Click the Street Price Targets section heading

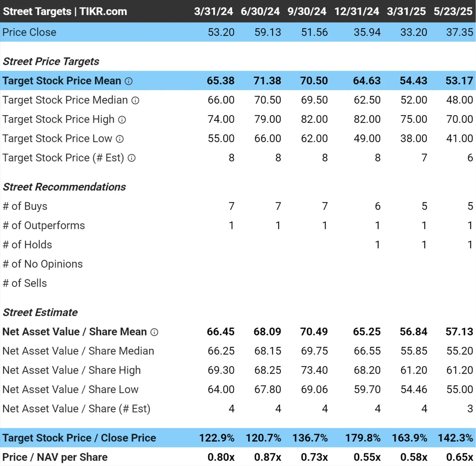pos(51,61)
